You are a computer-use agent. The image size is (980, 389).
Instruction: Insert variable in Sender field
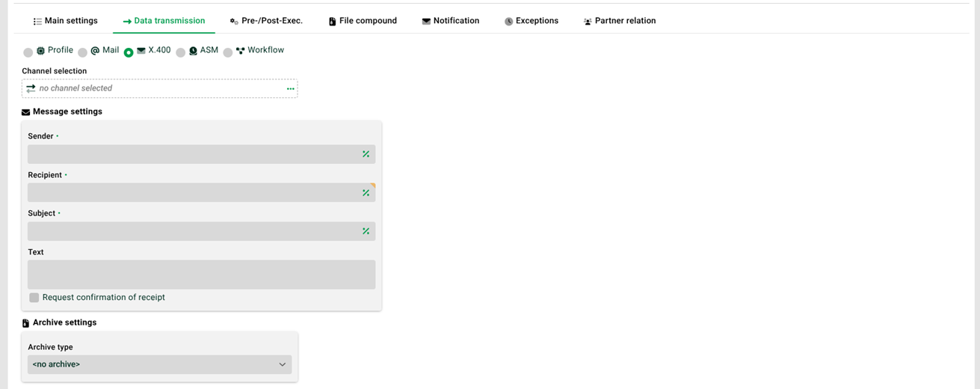(x=366, y=154)
